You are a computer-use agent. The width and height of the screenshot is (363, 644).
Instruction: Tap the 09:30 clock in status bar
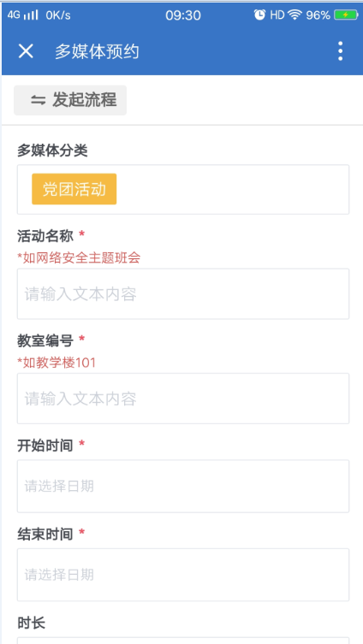[x=183, y=15]
